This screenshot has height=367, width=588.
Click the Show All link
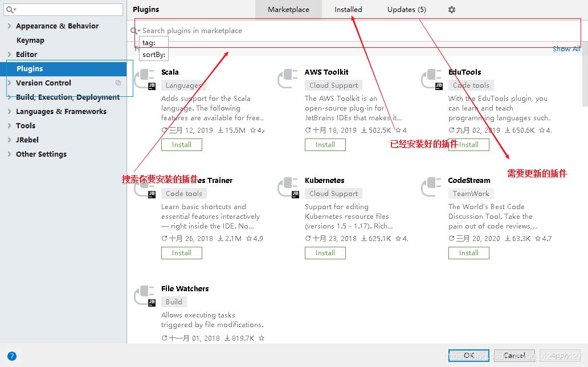point(566,49)
